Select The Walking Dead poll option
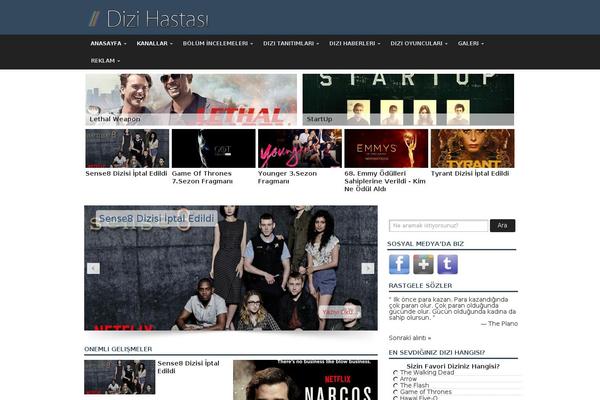 tap(395, 372)
